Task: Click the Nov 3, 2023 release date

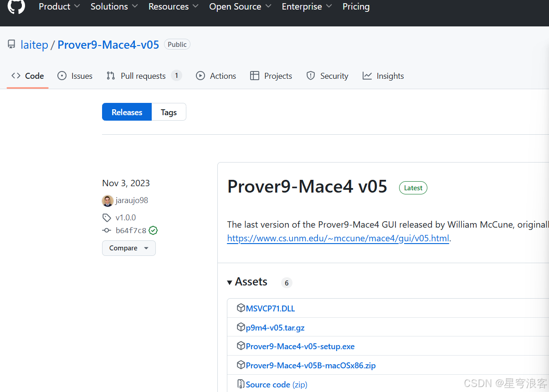Action: coord(126,183)
